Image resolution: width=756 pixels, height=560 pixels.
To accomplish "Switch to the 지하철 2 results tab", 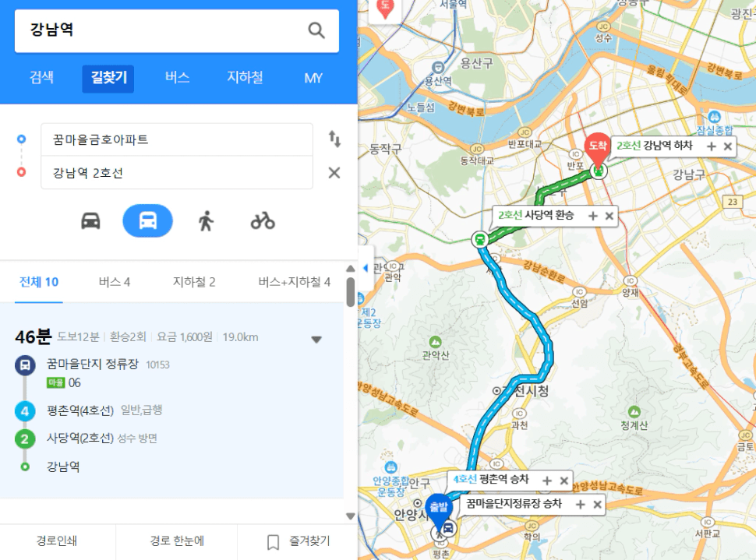I will coord(194,282).
